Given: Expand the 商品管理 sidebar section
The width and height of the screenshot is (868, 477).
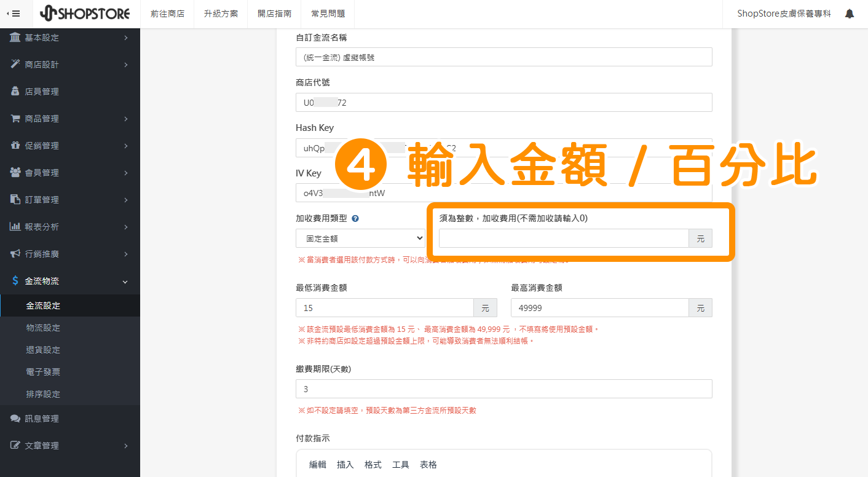Looking at the screenshot, I should [70, 118].
